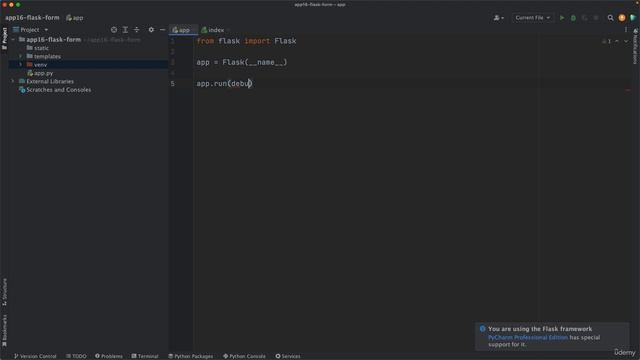Screen dimensions: 640x360
Task: Click the Collapse All icon in Project panel
Action: coord(137,30)
